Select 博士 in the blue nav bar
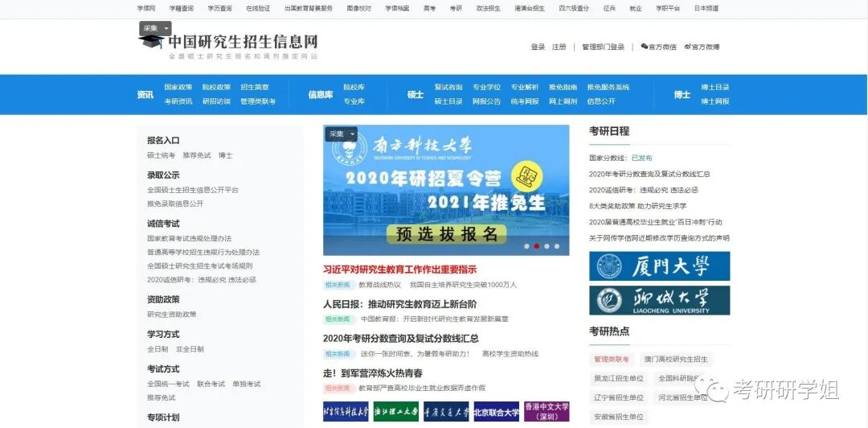The image size is (868, 428). click(x=682, y=95)
